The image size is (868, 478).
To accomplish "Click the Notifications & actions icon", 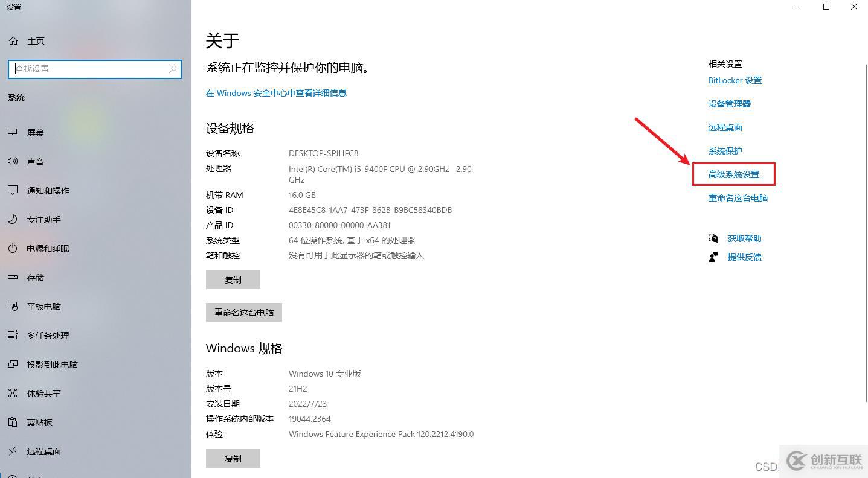I will [x=13, y=190].
